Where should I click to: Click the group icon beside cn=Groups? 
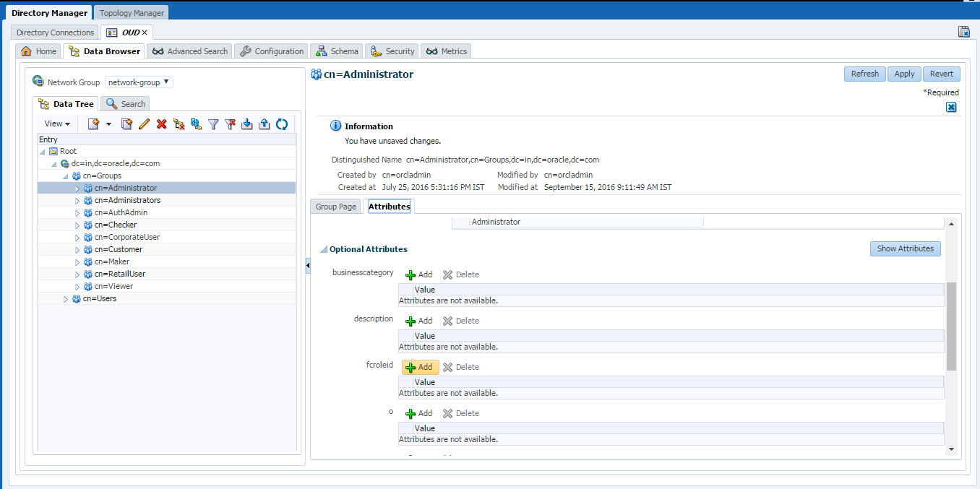tap(77, 176)
